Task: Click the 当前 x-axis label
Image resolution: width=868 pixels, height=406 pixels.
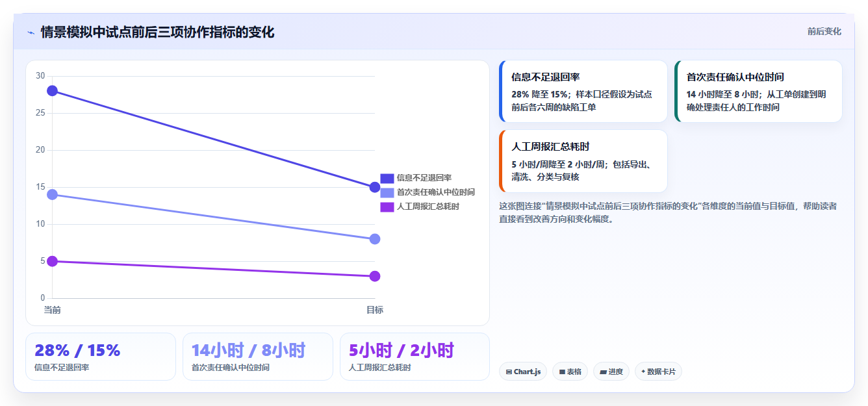Action: [53, 310]
